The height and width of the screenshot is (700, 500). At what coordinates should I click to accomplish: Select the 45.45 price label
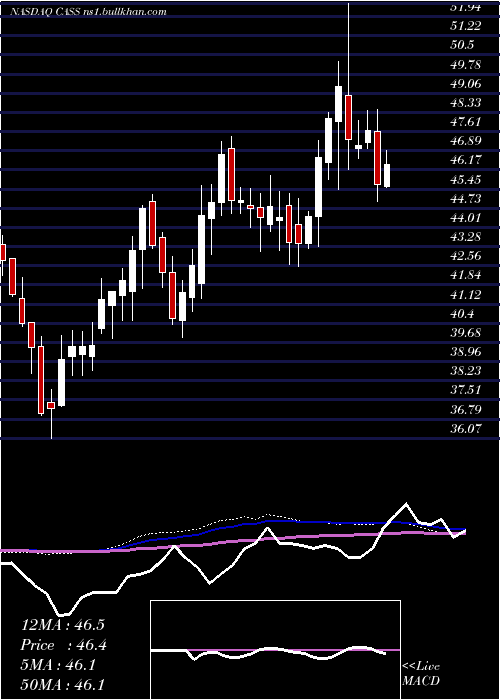pos(465,179)
